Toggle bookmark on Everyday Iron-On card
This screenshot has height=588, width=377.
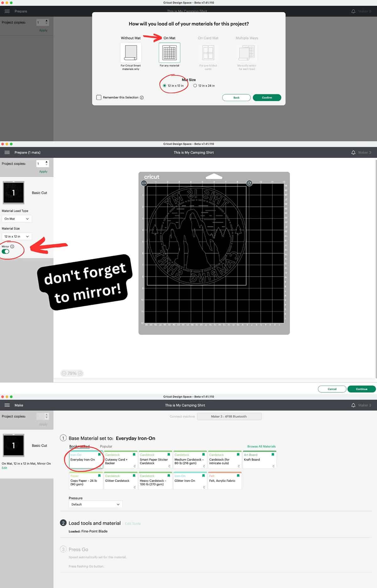point(99,454)
